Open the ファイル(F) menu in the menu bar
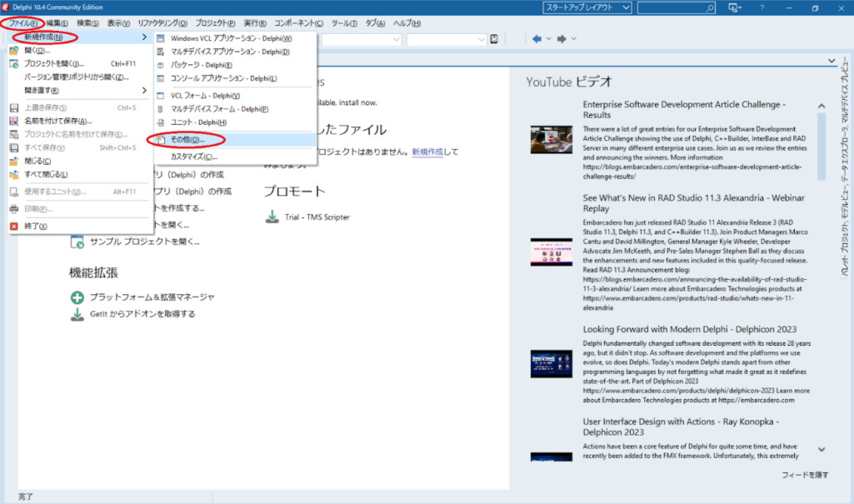 tap(22, 23)
